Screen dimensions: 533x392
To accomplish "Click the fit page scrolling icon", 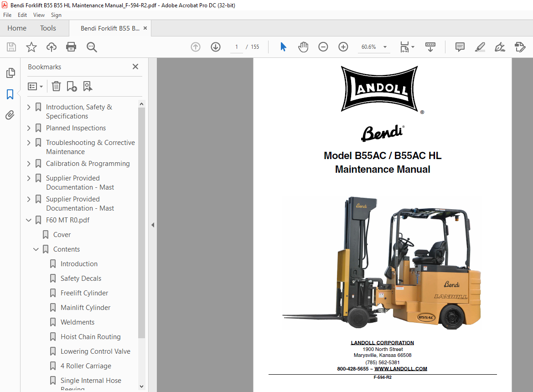I will tap(404, 47).
